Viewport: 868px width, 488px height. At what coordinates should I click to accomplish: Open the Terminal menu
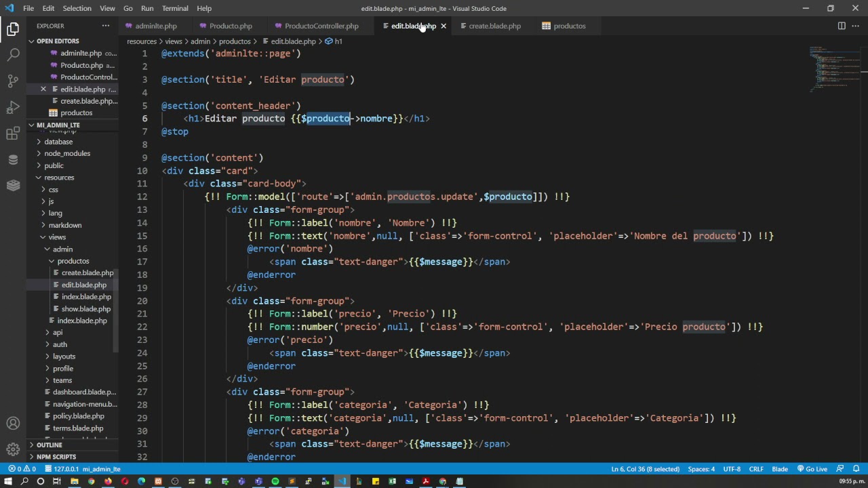pos(175,8)
